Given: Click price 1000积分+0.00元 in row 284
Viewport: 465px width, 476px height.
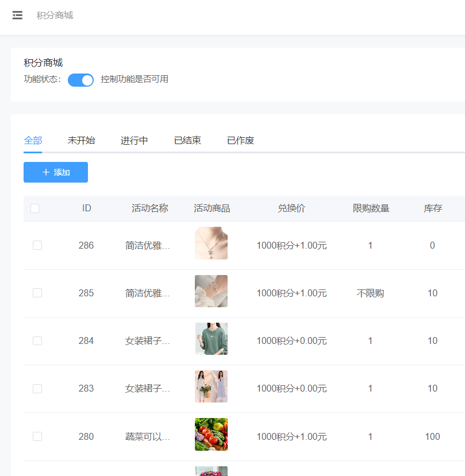Looking at the screenshot, I should coord(292,340).
